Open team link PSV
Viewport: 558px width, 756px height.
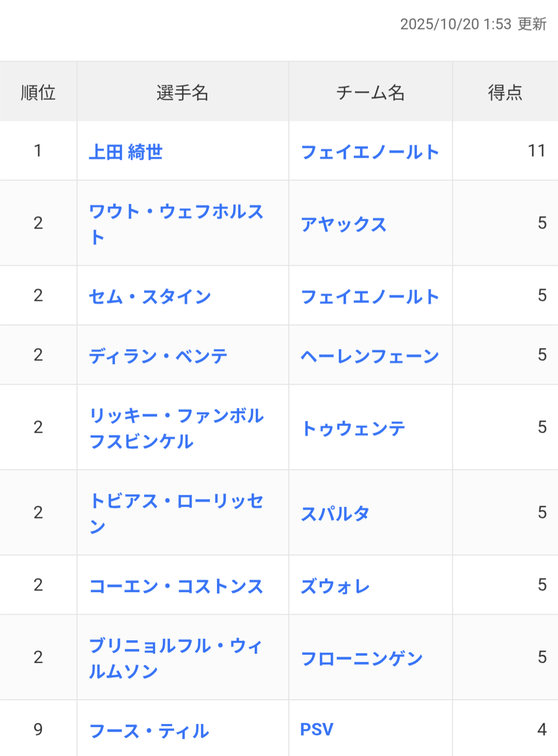tap(317, 730)
